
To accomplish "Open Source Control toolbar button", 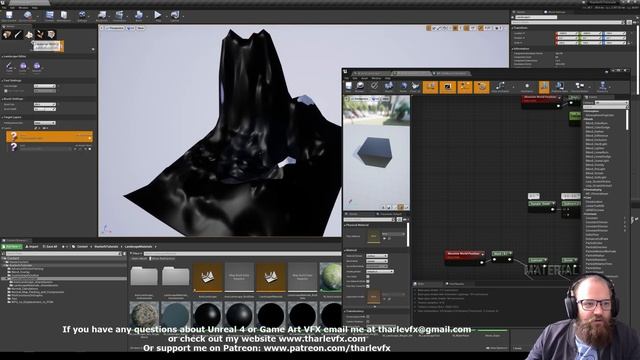I will click(x=28, y=16).
